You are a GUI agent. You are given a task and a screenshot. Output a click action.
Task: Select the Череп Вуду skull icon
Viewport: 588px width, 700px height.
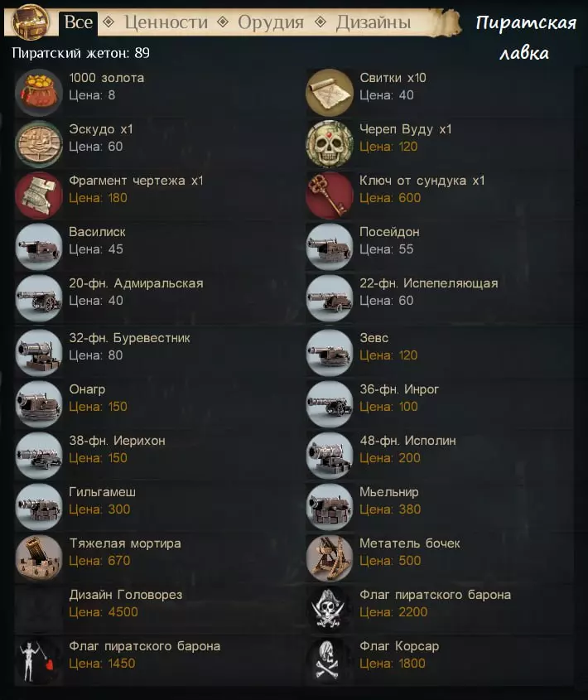pos(330,144)
